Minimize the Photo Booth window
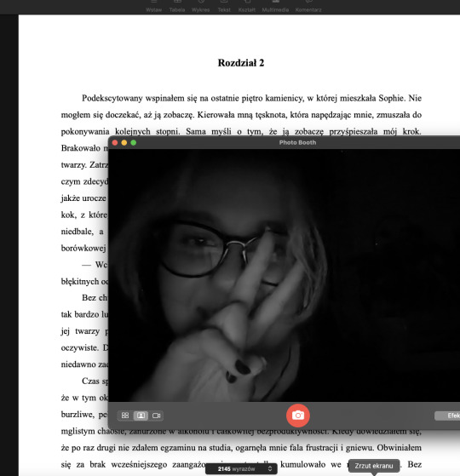This screenshot has height=476, width=460. pyautogui.click(x=124, y=143)
